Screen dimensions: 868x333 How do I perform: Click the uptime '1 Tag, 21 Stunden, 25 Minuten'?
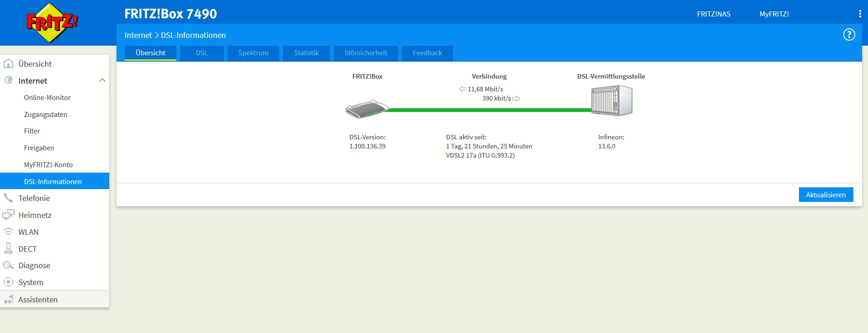[489, 146]
